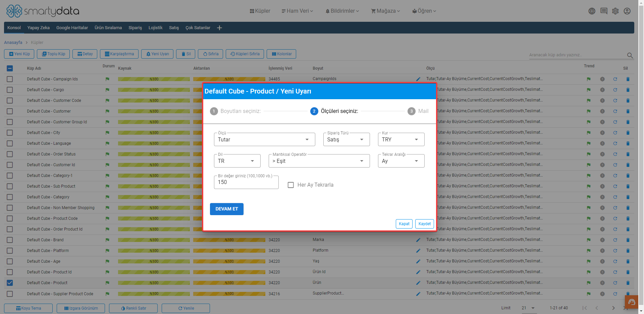Delete trash icon for Default Cube - Campaign Ids

(x=628, y=79)
